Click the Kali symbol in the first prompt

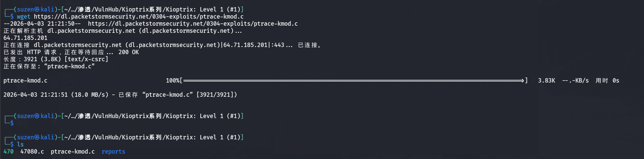[37, 9]
